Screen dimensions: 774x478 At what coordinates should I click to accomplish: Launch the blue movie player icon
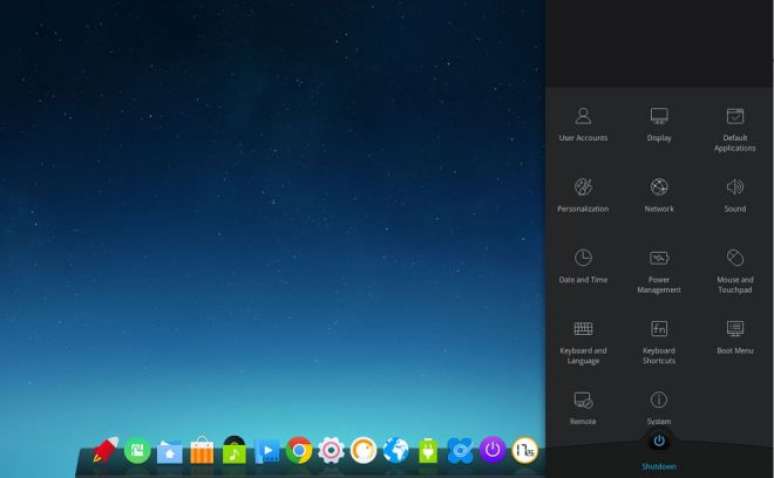(x=267, y=450)
